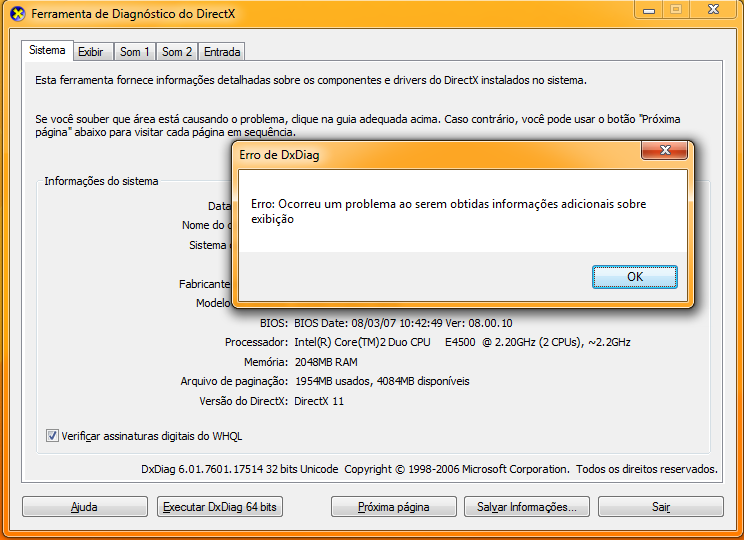Go to Próxima página
The width and height of the screenshot is (744, 540).
tap(393, 507)
